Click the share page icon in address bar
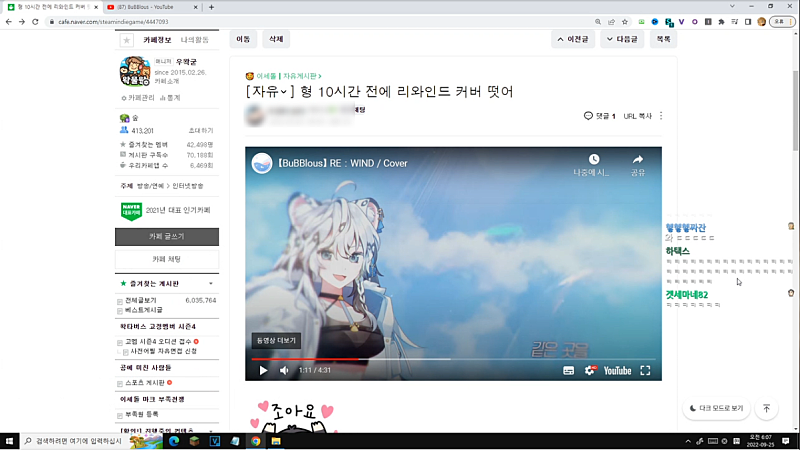This screenshot has width=800, height=450. click(611, 22)
